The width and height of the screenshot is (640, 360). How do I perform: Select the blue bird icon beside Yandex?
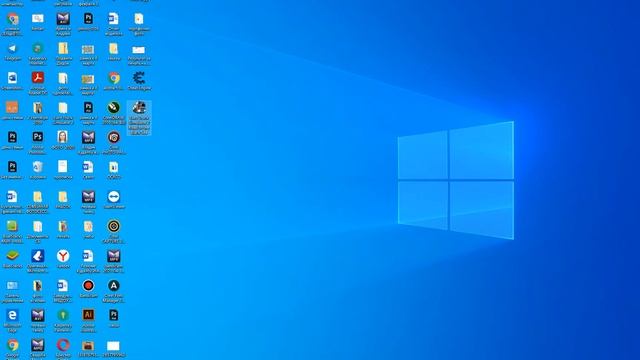[38, 256]
